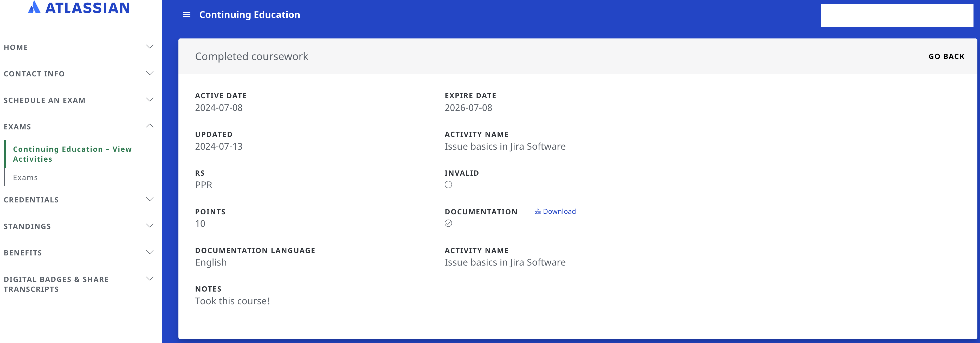The height and width of the screenshot is (343, 980).
Task: Expand the Contact Info chevron
Action: pos(150,73)
